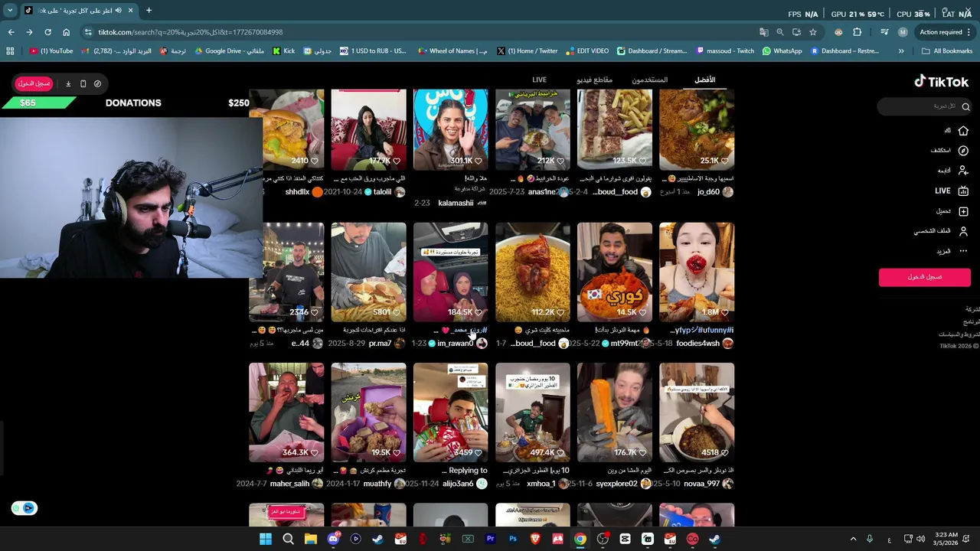Image resolution: width=980 pixels, height=551 pixels.
Task: Open Premiere Pro from taskbar
Action: [x=490, y=540]
